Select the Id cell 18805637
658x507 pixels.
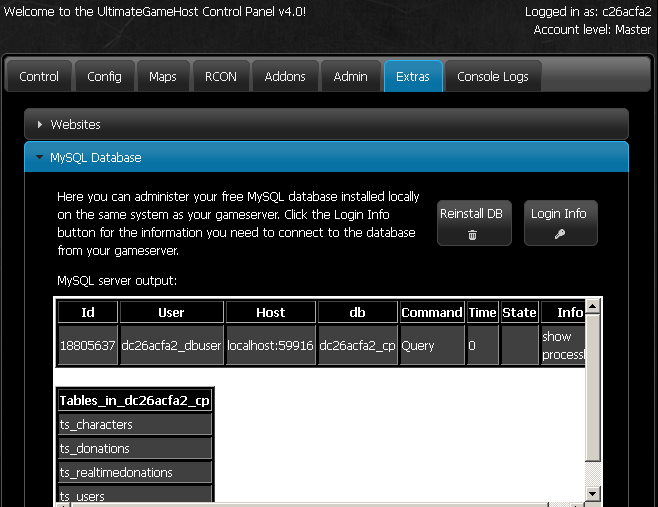tap(87, 345)
